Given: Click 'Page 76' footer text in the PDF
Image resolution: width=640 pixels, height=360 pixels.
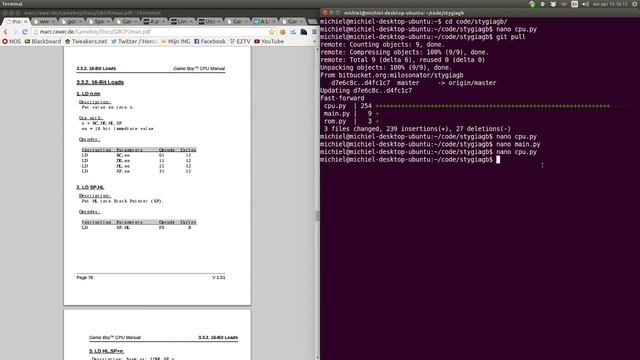Looking at the screenshot, I should [x=85, y=278].
